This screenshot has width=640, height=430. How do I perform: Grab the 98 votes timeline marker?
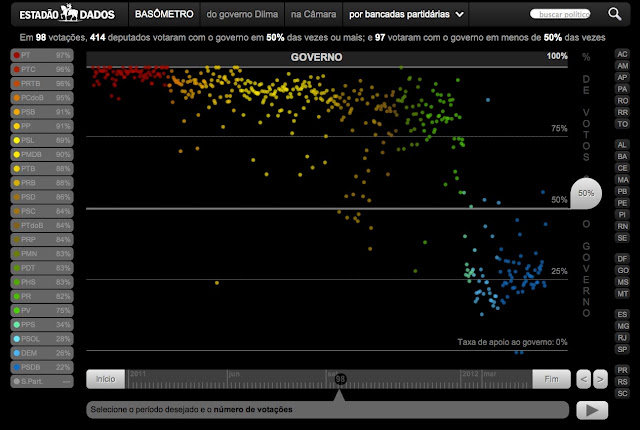(x=340, y=379)
